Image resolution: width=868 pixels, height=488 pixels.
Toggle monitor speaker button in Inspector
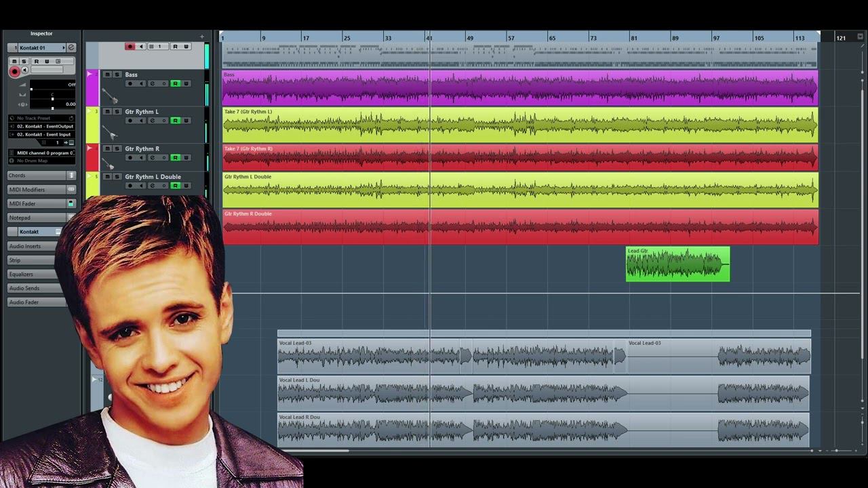(x=24, y=70)
